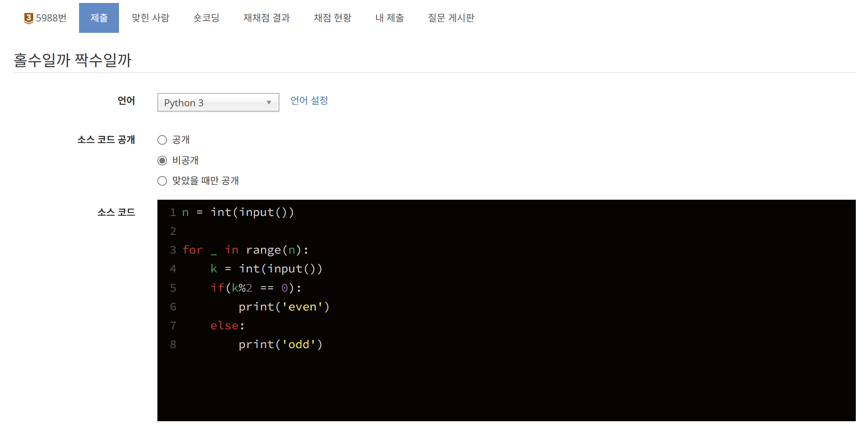Open the 재채점 결과 tab
This screenshot has width=868, height=426.
(266, 18)
